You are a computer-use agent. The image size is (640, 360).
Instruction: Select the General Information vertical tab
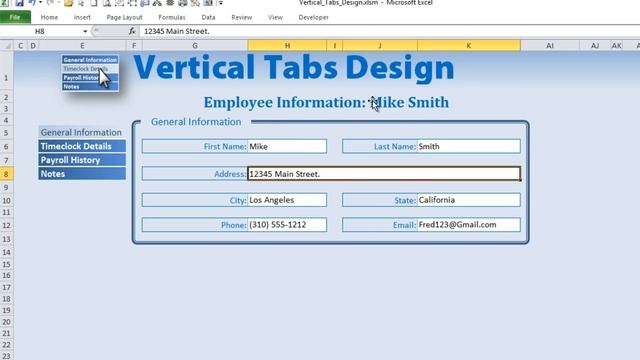click(82, 132)
